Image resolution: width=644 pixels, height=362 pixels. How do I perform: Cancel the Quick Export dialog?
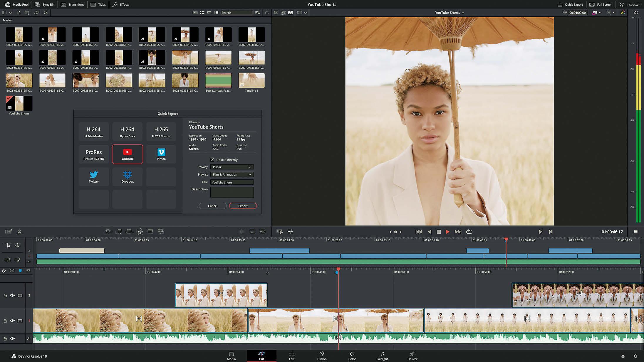point(212,206)
